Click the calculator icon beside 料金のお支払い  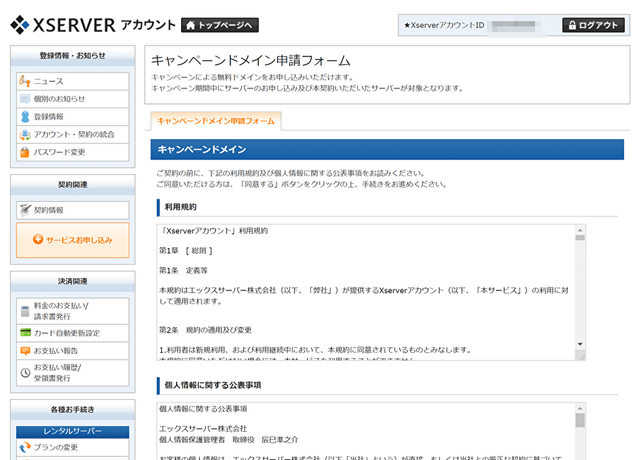click(25, 311)
